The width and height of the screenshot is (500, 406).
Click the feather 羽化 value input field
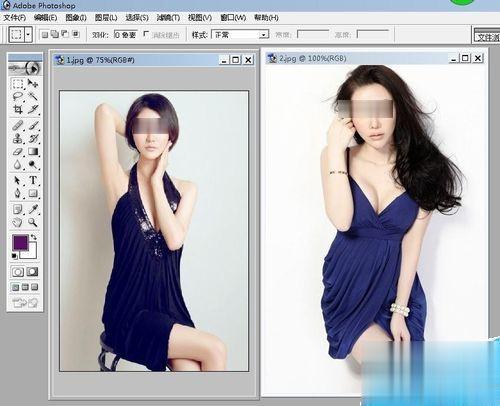126,34
